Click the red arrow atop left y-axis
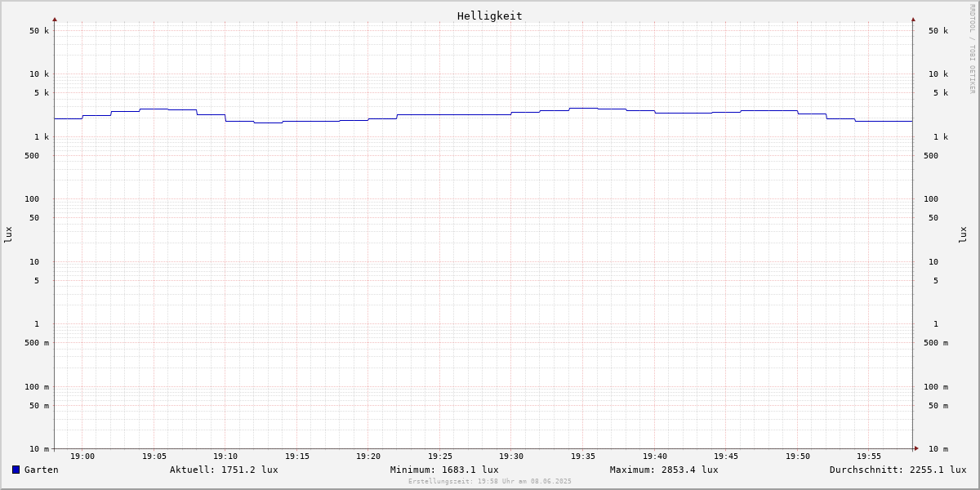The width and height of the screenshot is (980, 490). (x=55, y=19)
